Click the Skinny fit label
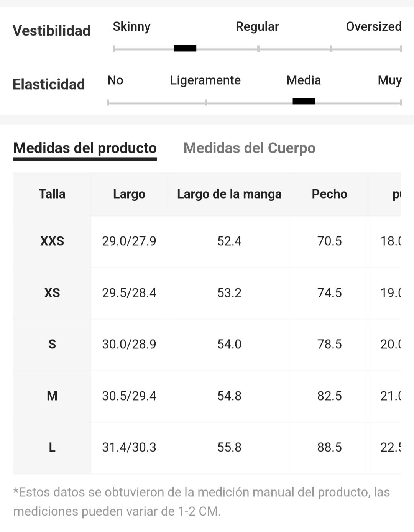Screen dimensions: 414x532 click(x=131, y=26)
